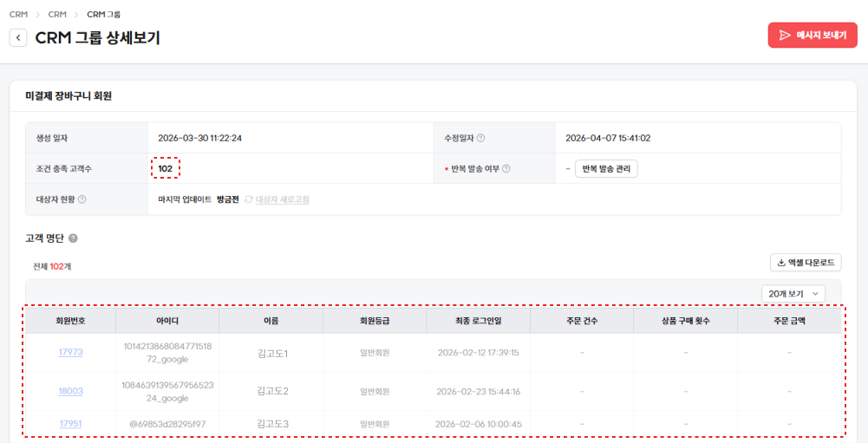Click the 메시지 보내기 button
Viewport: 868px width, 443px height.
click(x=813, y=36)
